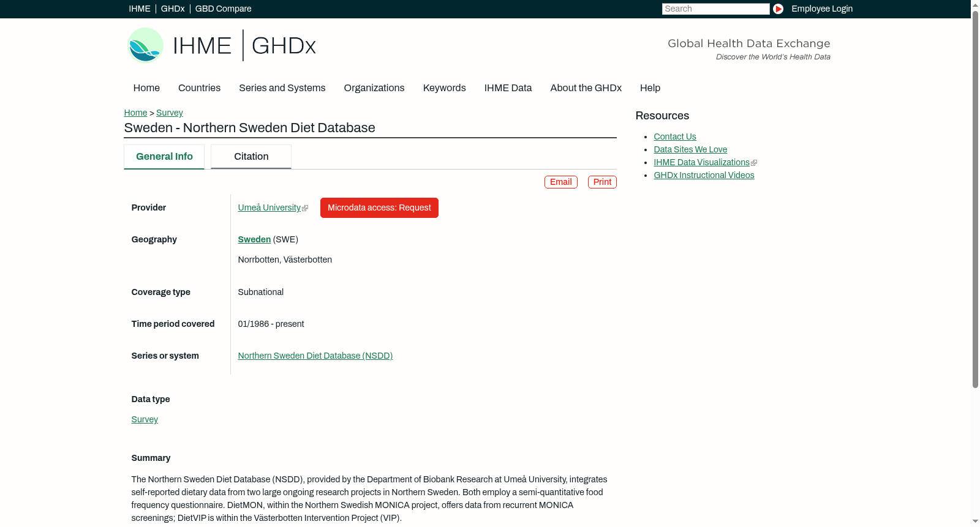This screenshot has height=527, width=980.
Task: Click the '01/1986 - present' value
Action: (x=271, y=324)
